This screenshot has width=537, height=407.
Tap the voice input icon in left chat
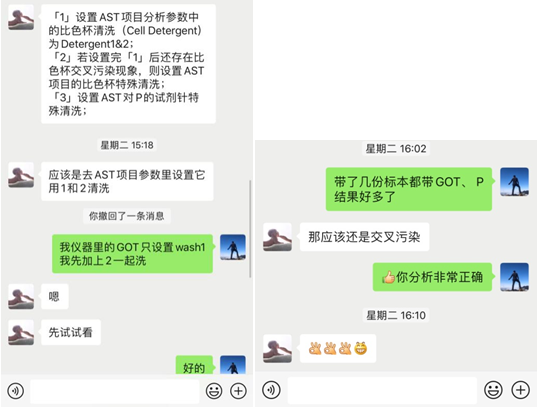(x=16, y=391)
